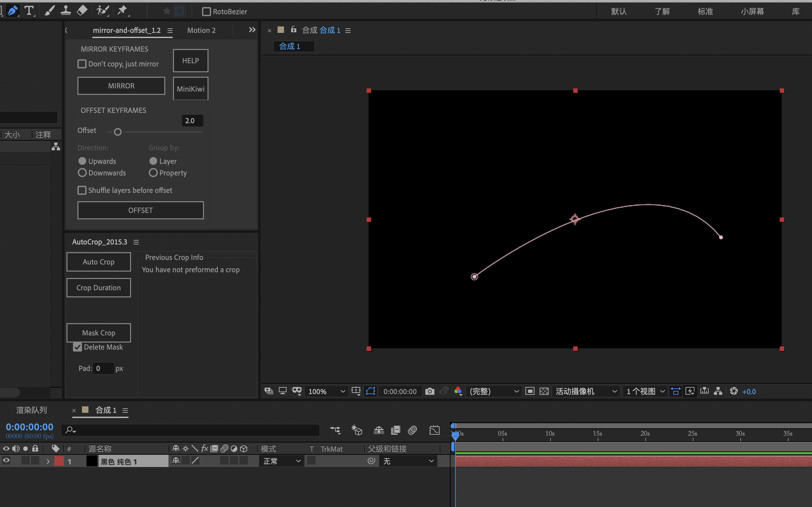The image size is (812, 507).
Task: Check Shuffle layers before offset
Action: coord(82,190)
